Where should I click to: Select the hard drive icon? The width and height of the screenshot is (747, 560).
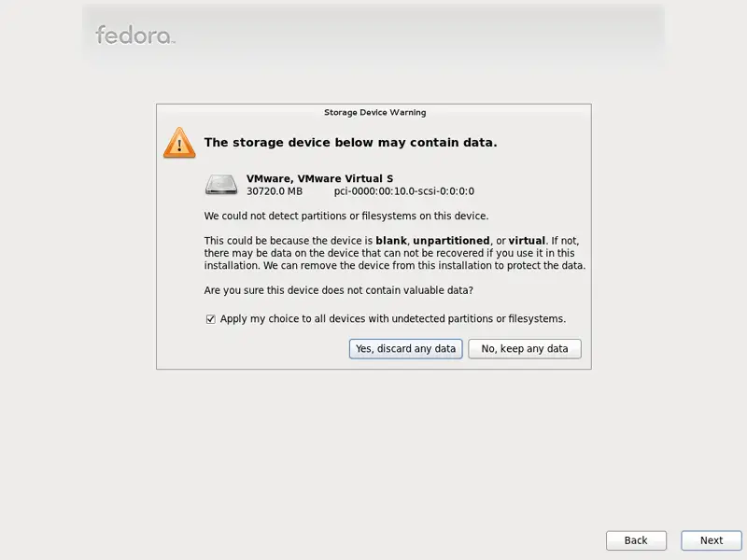click(221, 185)
